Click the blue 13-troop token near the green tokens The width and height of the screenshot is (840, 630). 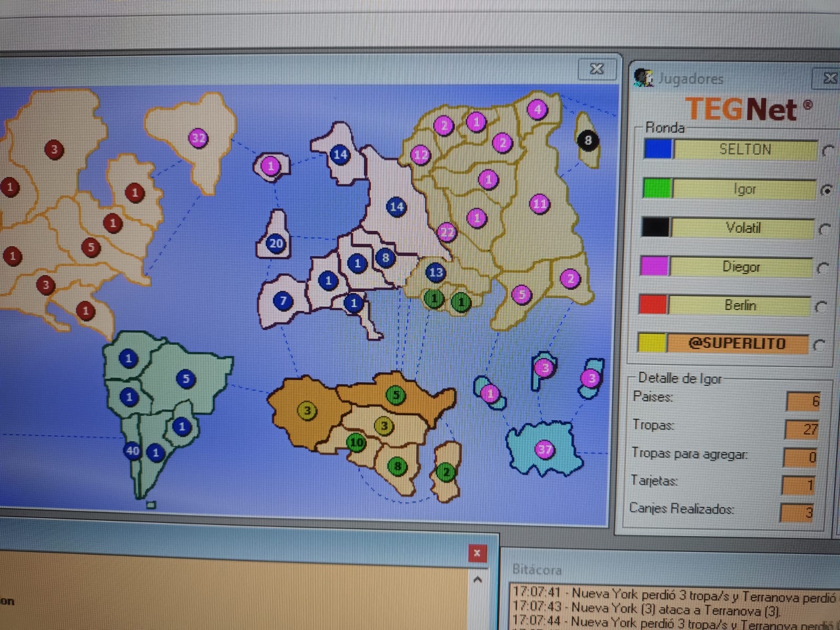435,272
